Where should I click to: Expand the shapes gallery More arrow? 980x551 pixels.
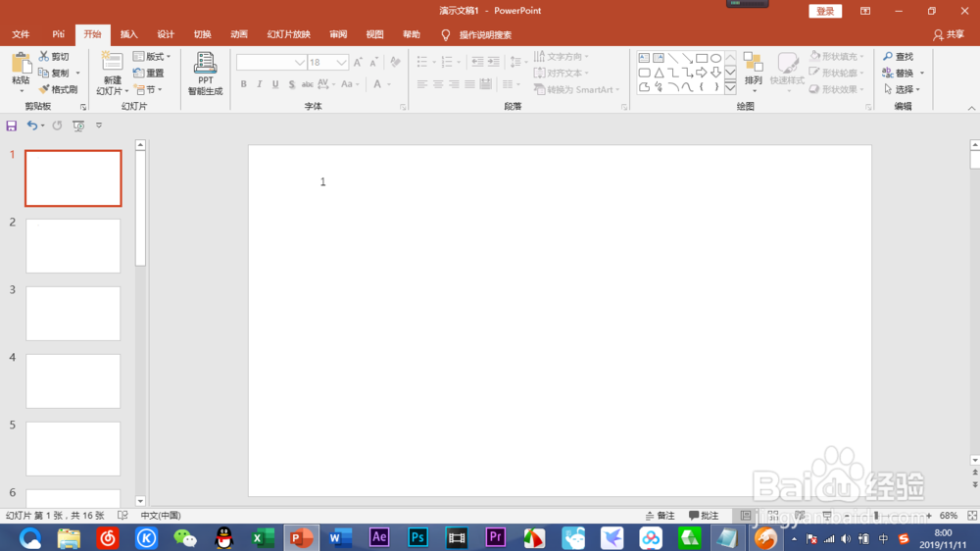730,87
